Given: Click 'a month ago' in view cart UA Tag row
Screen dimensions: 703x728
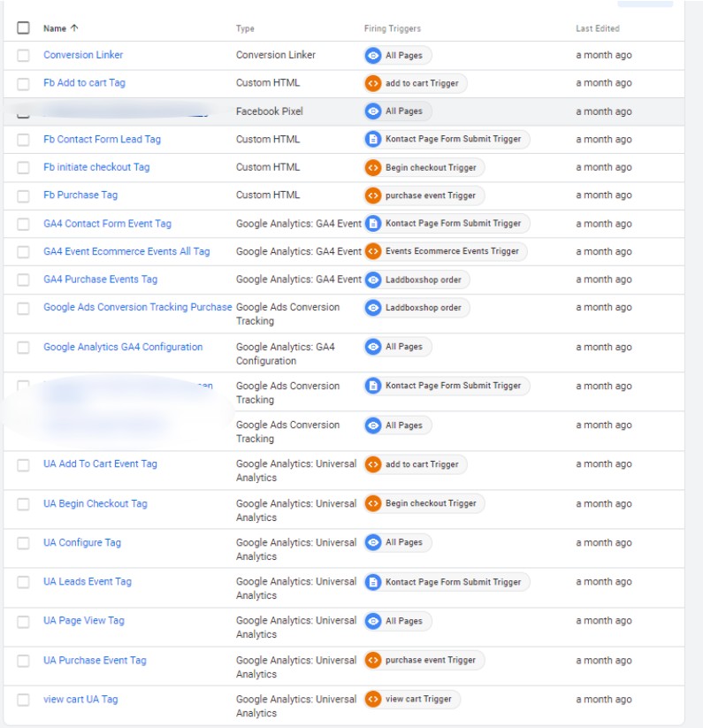Looking at the screenshot, I should [x=604, y=699].
